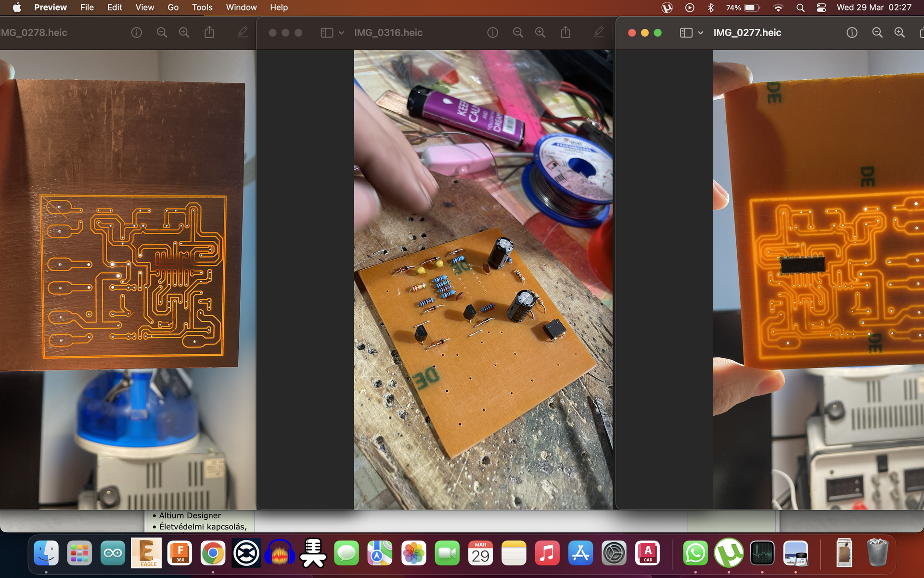Zoom in on IMG_0278.heic image
Viewport: 924px width, 578px height.
click(x=184, y=33)
